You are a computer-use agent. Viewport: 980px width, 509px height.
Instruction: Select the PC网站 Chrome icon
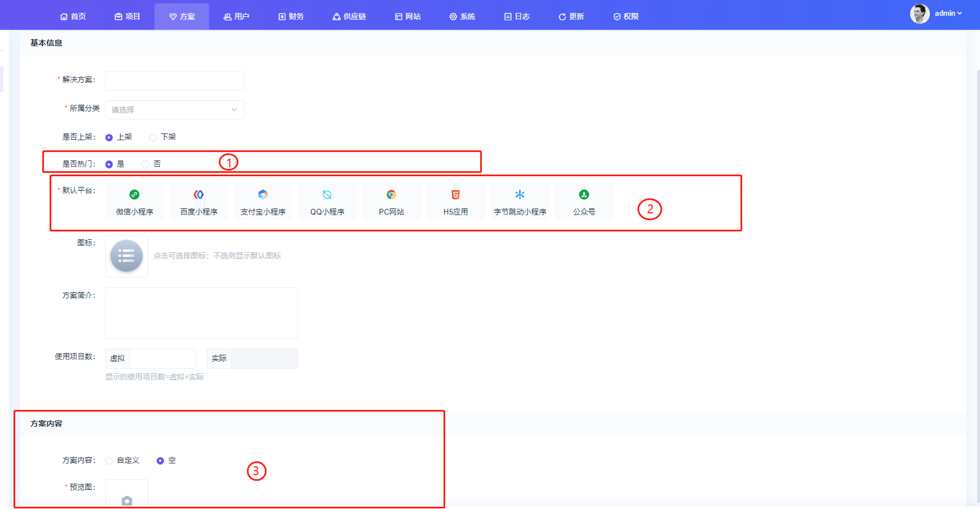tap(391, 195)
